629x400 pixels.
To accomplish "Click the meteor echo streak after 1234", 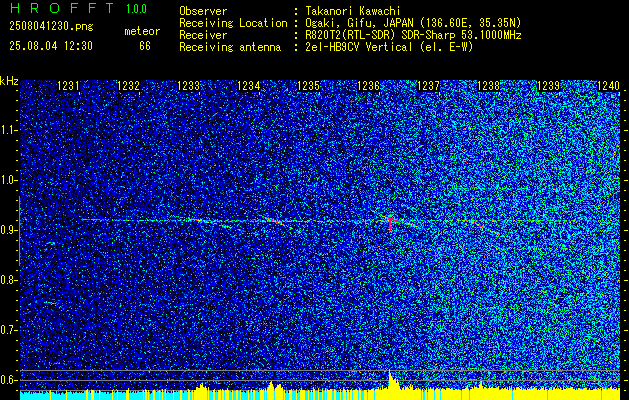I will click(x=275, y=220).
